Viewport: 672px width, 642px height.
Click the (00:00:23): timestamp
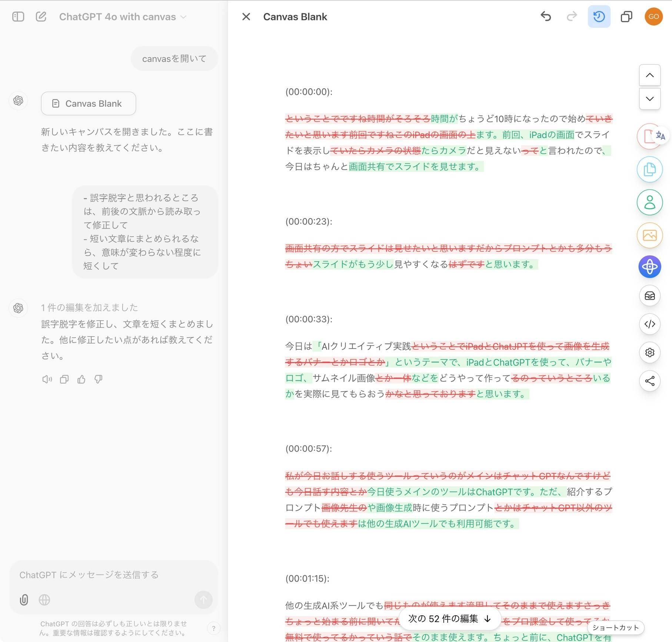pos(309,222)
